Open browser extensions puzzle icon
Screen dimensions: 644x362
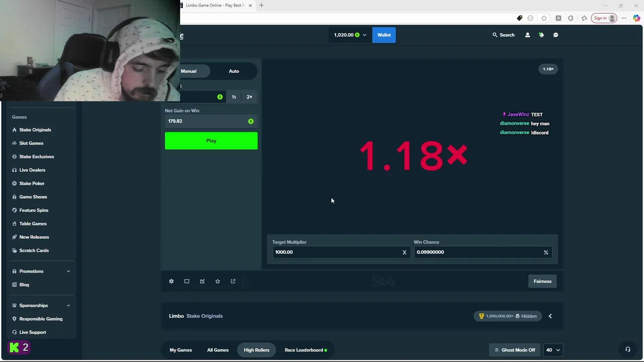pos(571,18)
